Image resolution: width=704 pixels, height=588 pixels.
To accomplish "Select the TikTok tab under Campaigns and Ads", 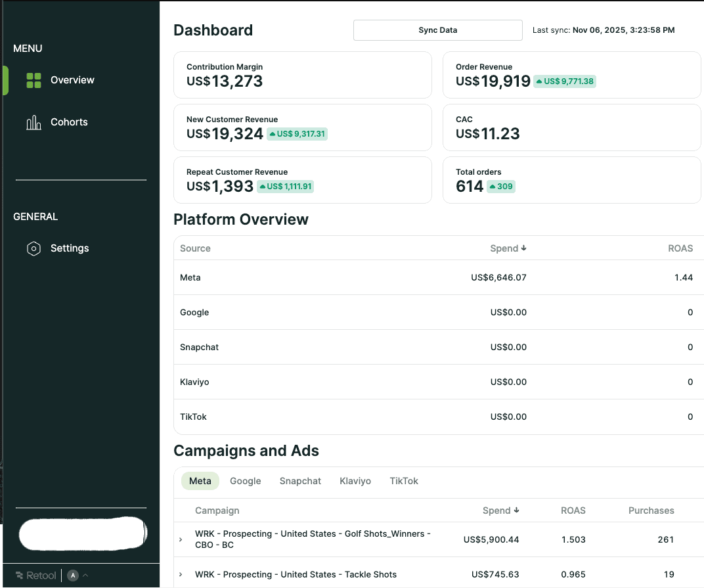I will coord(403,481).
